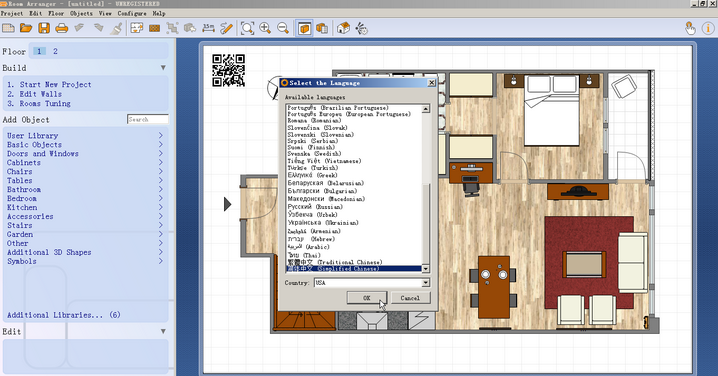Open the Objects menu
The width and height of the screenshot is (718, 376).
(x=81, y=13)
